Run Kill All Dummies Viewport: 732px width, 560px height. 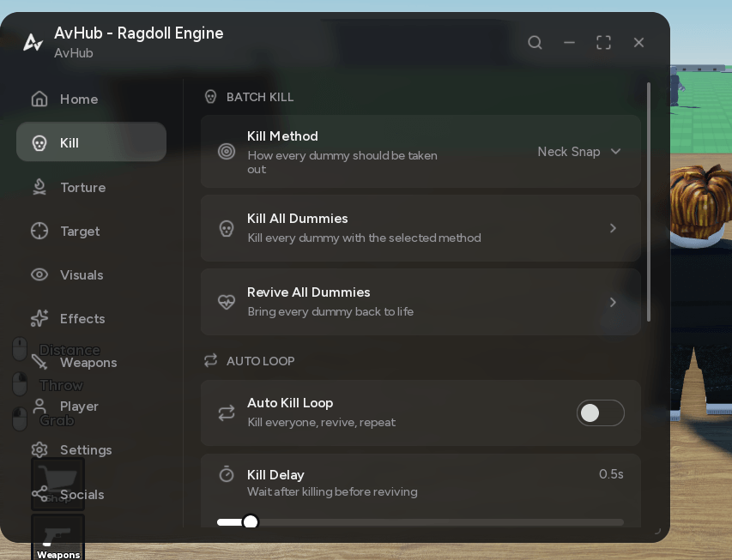pos(420,228)
